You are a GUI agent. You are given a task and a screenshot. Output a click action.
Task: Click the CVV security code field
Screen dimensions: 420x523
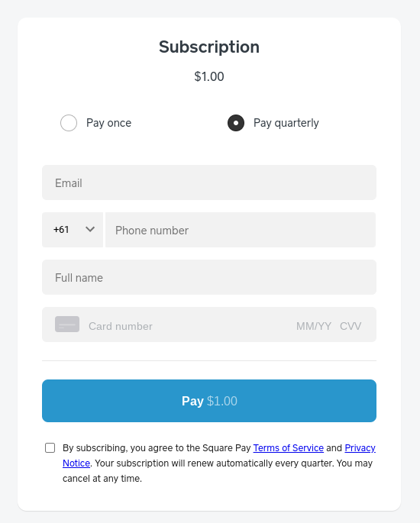pos(351,326)
